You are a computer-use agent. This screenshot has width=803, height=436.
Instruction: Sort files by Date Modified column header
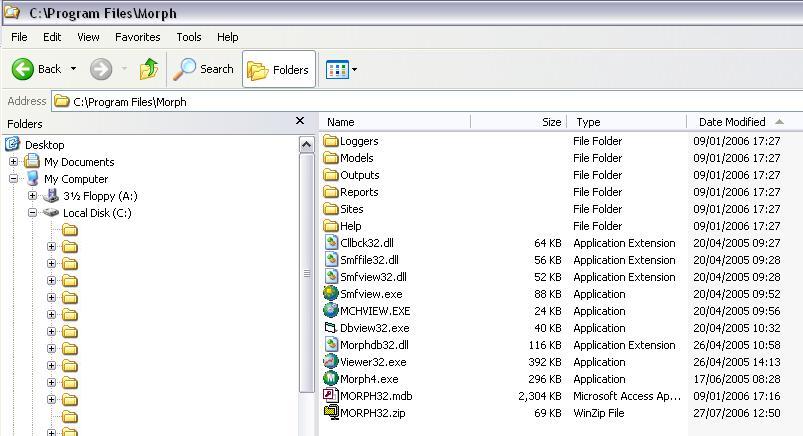pos(731,122)
